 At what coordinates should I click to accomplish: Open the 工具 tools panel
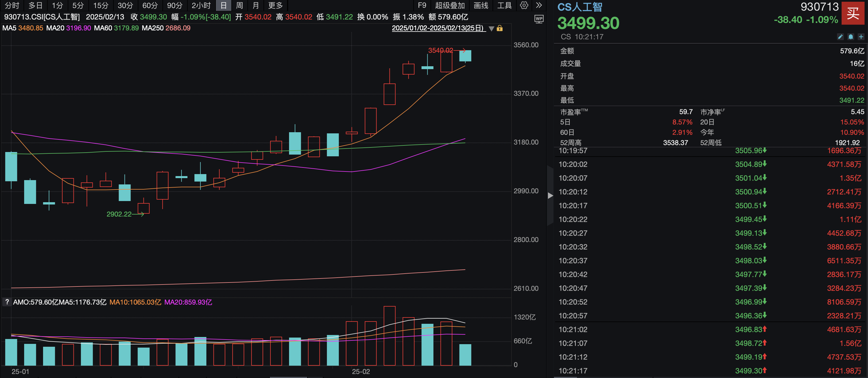pyautogui.click(x=504, y=5)
